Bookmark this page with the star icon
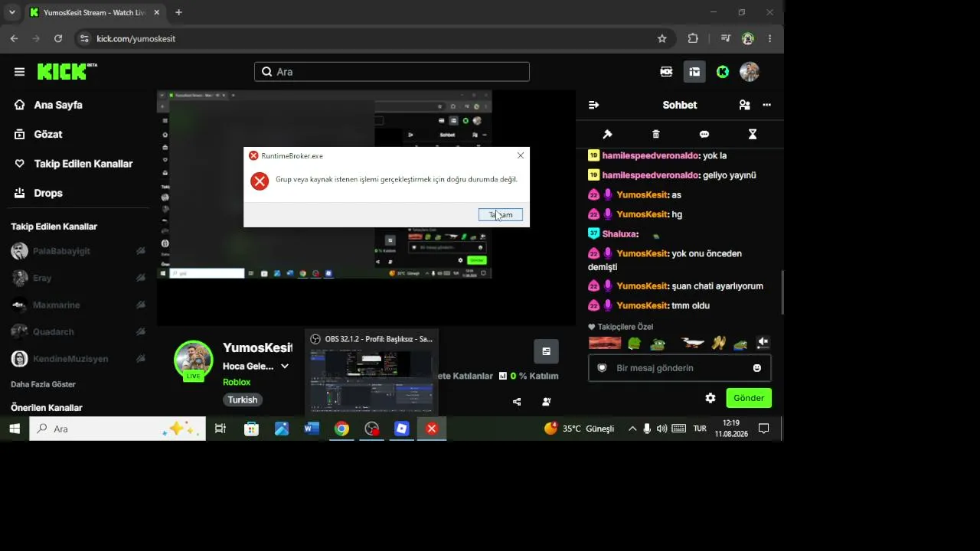This screenshot has width=980, height=551. coord(662,38)
